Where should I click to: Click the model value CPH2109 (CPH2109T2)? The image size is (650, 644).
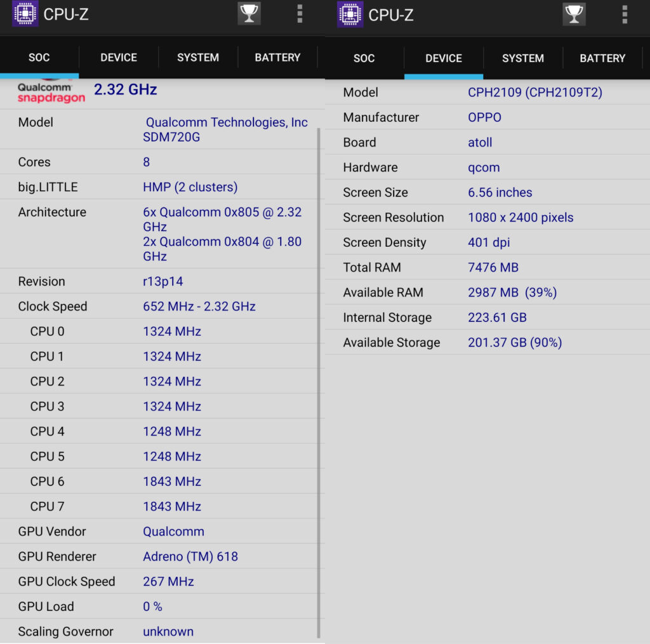pos(534,92)
